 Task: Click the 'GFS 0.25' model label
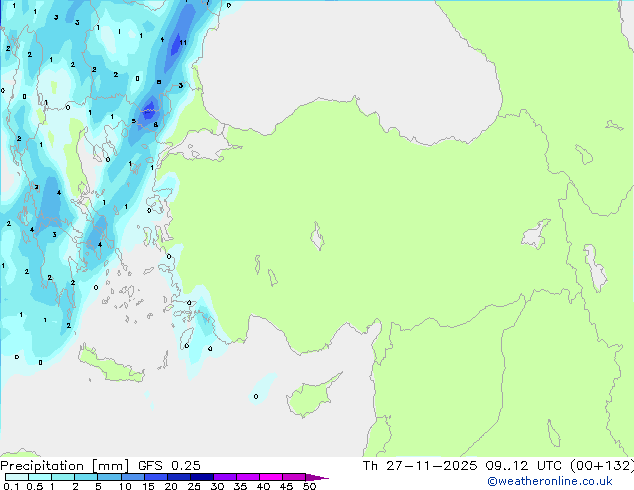(169, 466)
